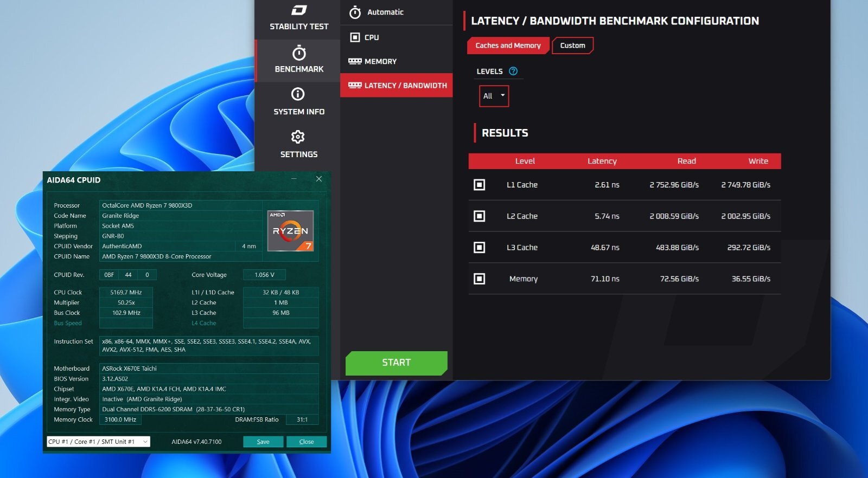The image size is (868, 478).
Task: Switch to the Caches and Memory tab
Action: (x=508, y=46)
